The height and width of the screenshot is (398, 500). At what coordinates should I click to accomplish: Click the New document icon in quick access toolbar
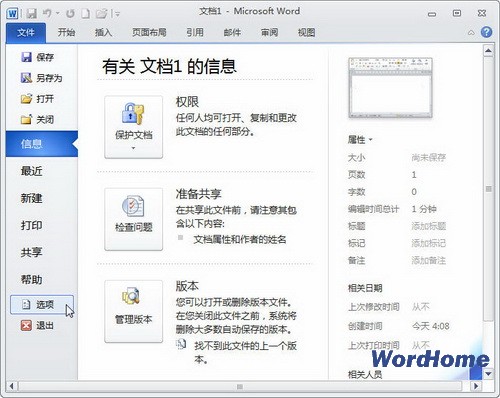(86, 14)
